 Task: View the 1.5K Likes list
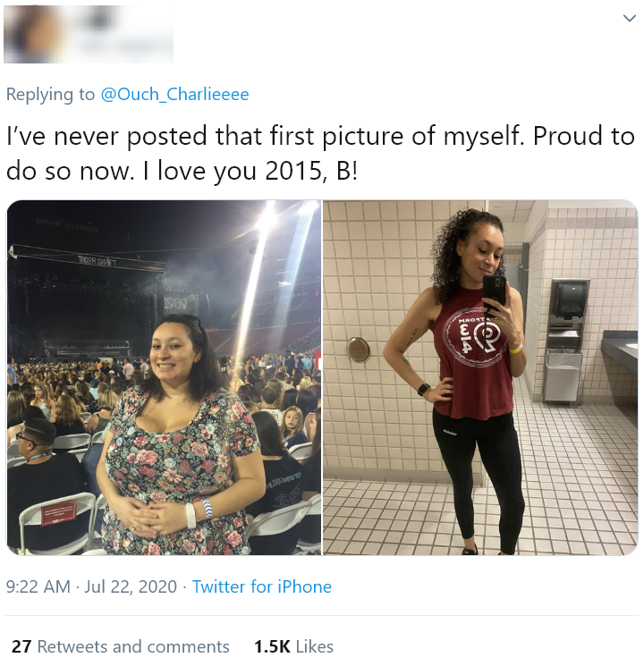coord(293,646)
